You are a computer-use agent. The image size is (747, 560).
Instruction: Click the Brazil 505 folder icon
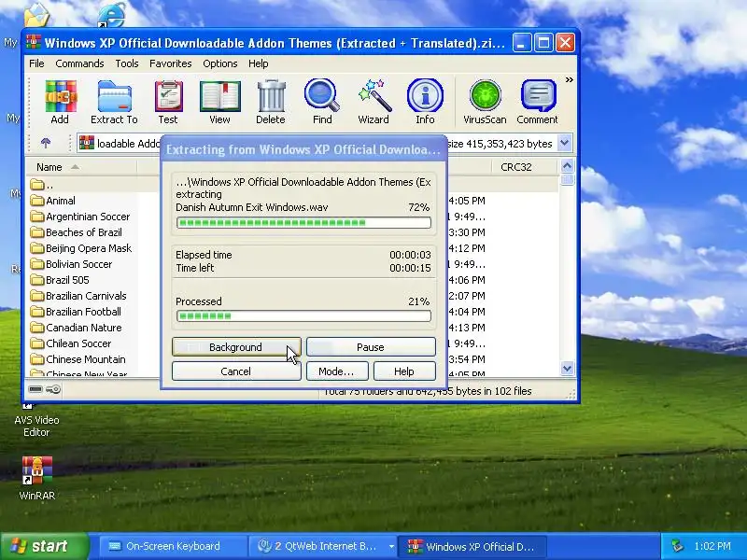click(x=36, y=280)
